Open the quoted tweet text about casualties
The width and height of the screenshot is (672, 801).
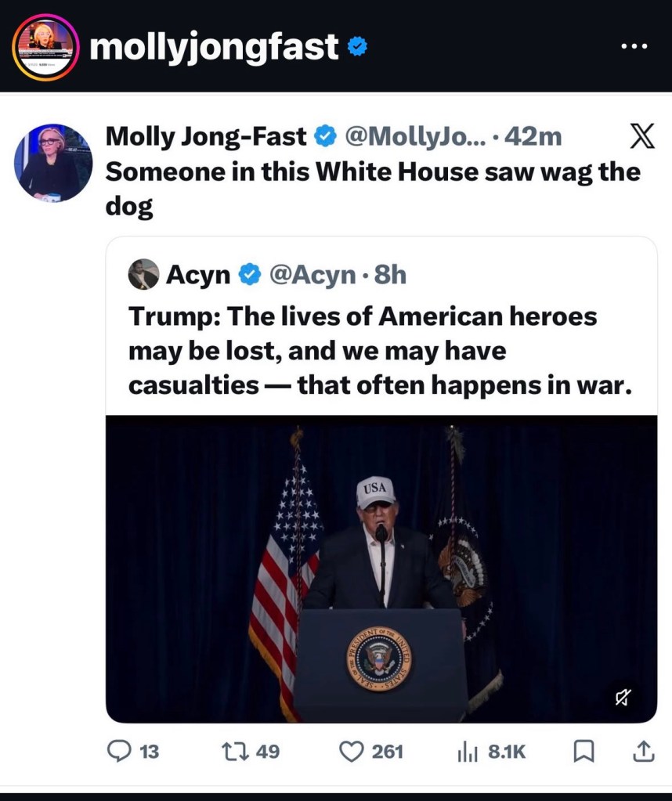379,351
